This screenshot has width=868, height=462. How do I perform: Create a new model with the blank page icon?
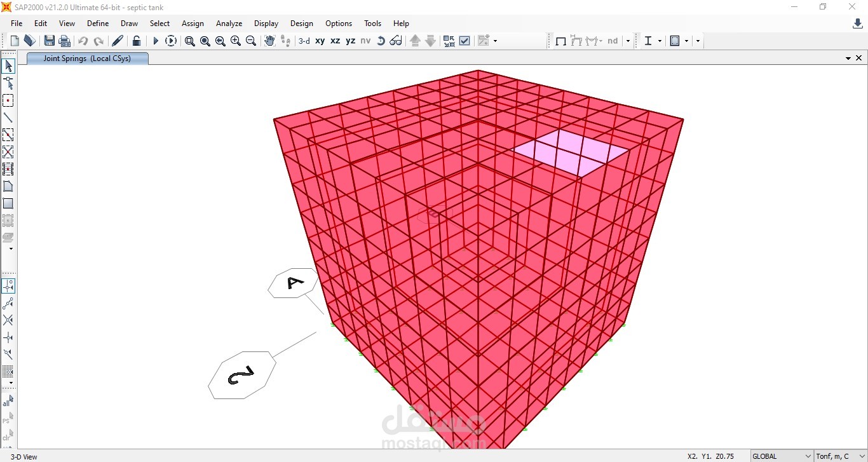(15, 41)
